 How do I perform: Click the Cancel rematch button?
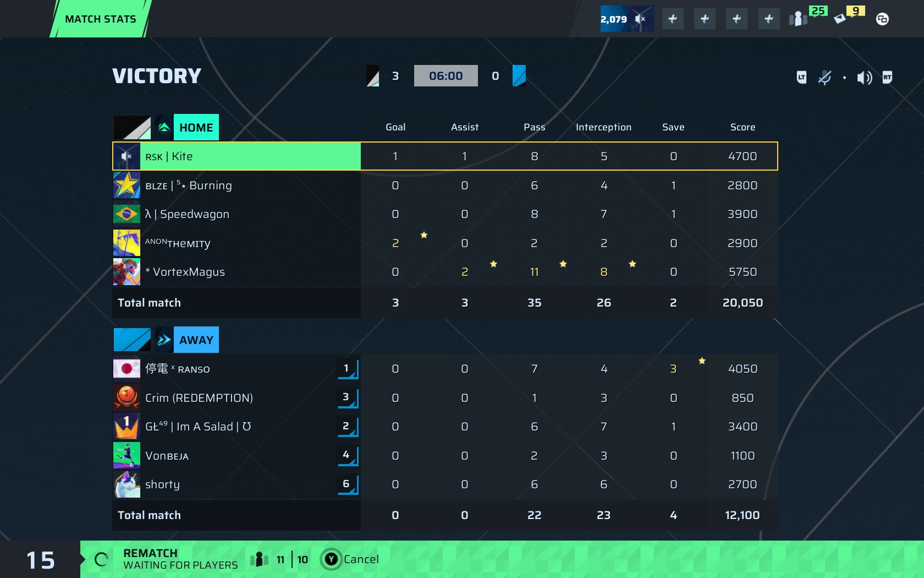pos(350,559)
